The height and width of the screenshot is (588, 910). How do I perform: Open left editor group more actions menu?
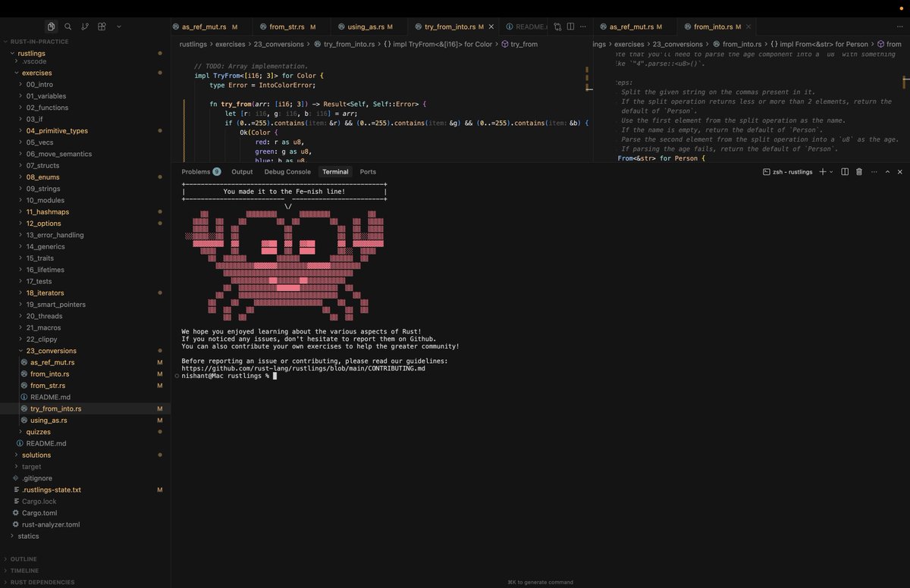pos(583,27)
